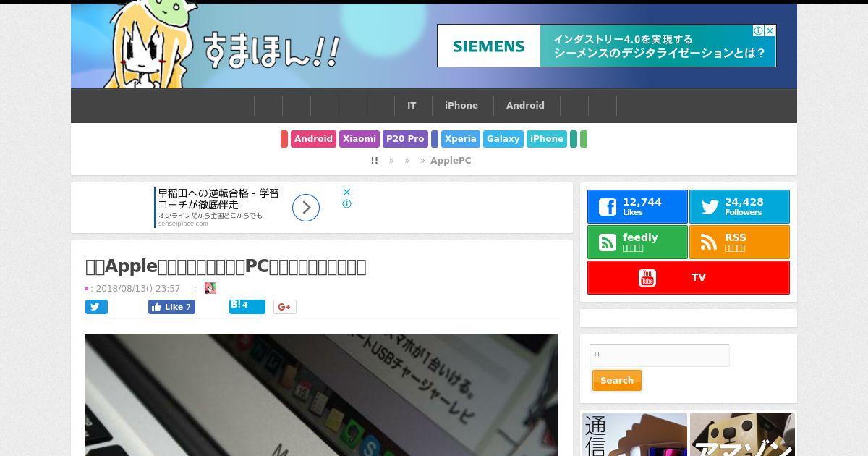The image size is (868, 456).
Task: Click the Apple PC article title
Action: (226, 266)
